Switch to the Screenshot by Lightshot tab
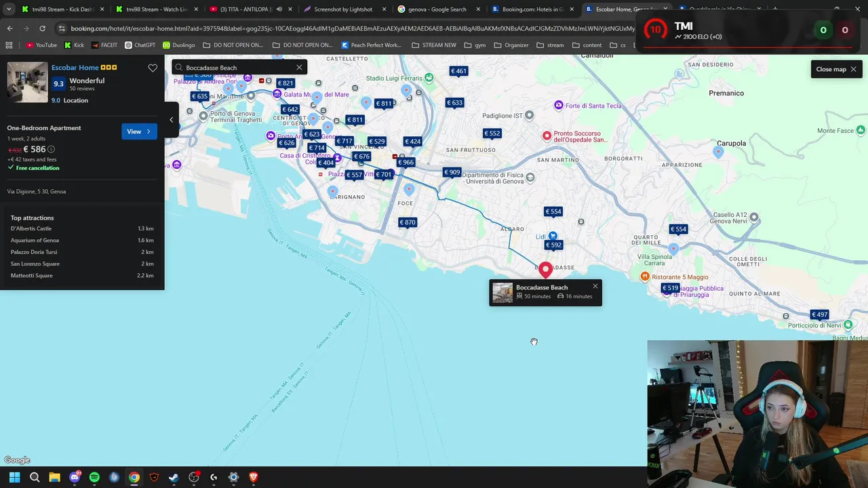The width and height of the screenshot is (868, 488). click(342, 9)
